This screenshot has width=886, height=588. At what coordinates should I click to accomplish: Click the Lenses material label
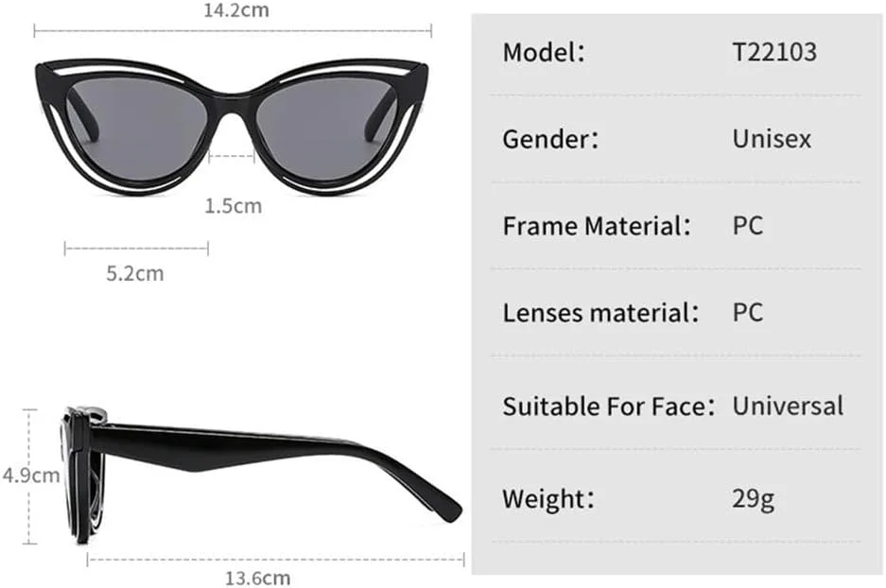point(600,312)
